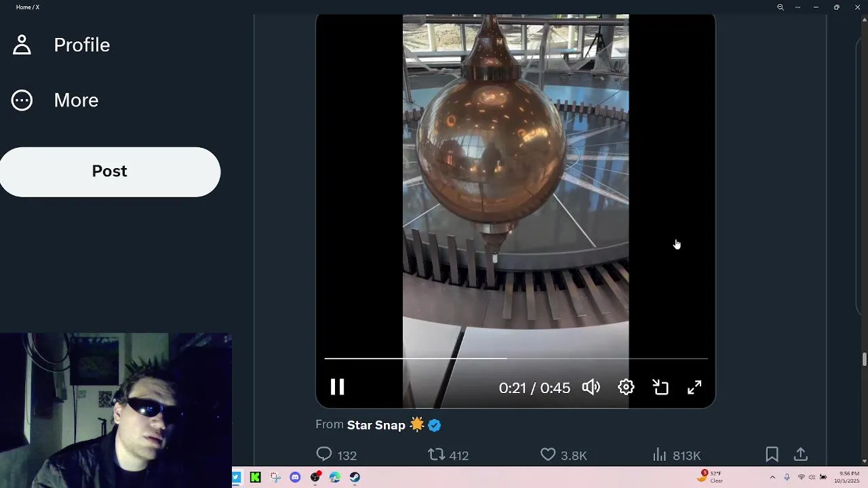Launch Steam from the taskbar
This screenshot has width=868, height=488.
pos(355,477)
